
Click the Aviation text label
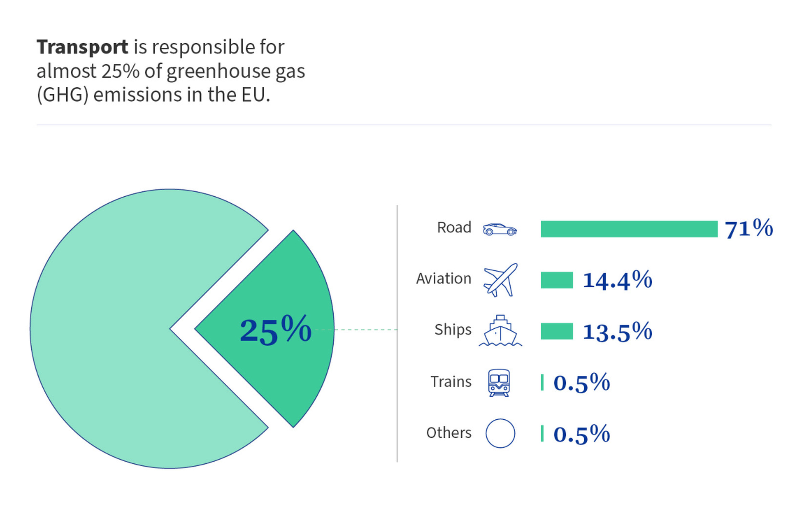click(x=444, y=279)
